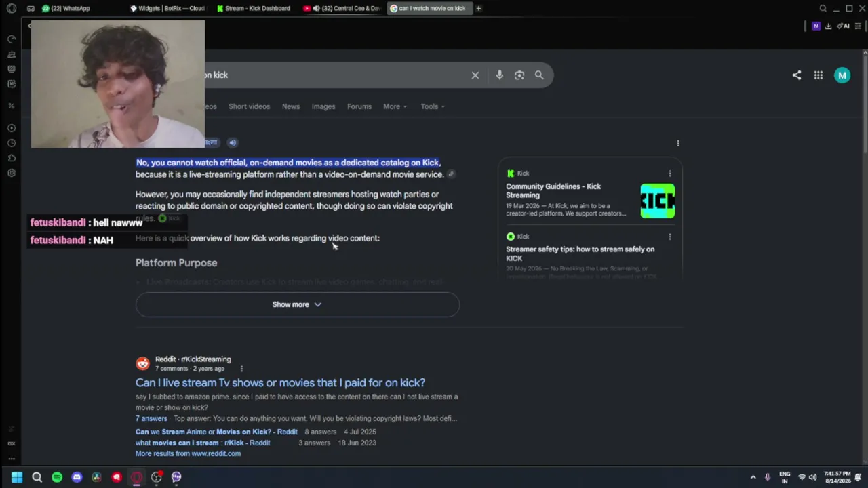Open Discord from the taskbar
The width and height of the screenshot is (868, 488).
77,477
